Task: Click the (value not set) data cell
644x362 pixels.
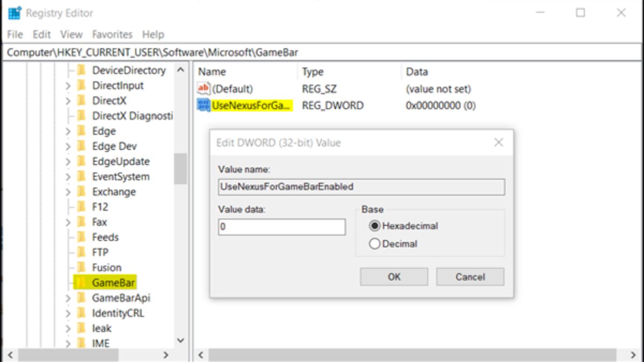Action: [x=438, y=89]
